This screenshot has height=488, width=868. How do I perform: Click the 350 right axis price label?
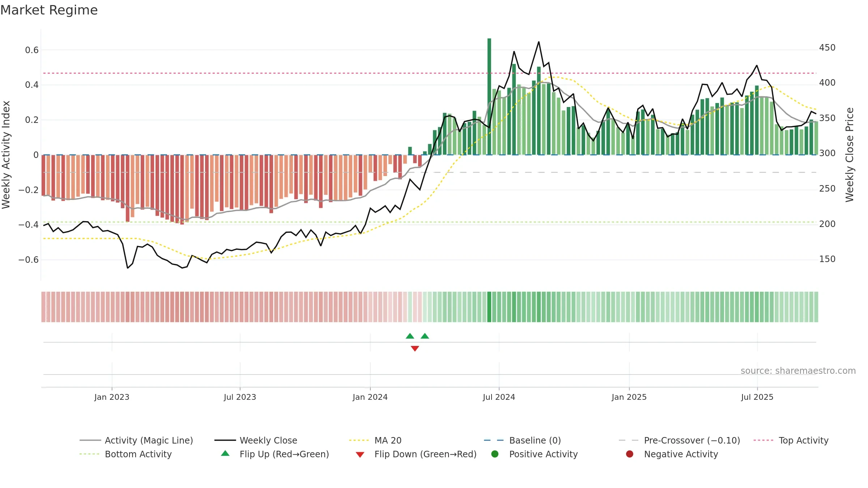point(827,118)
